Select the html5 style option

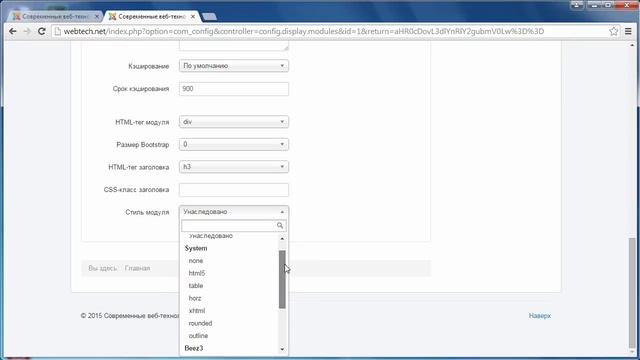(x=197, y=273)
